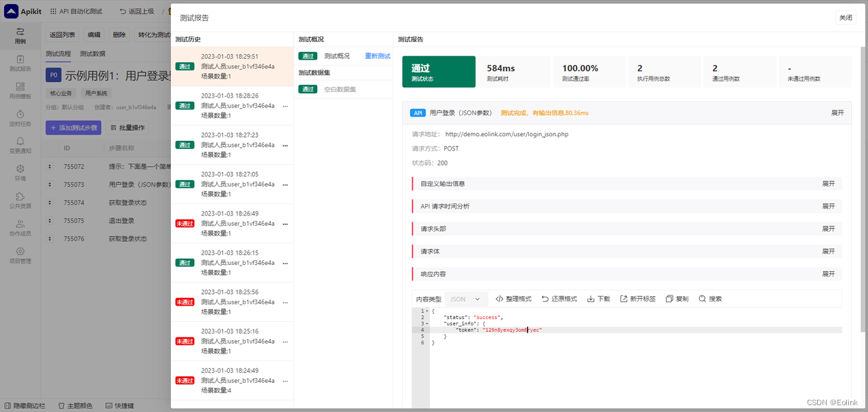This screenshot has width=868, height=412.
Task: Open 变更通知 bell in the sidebar
Action: (x=20, y=146)
